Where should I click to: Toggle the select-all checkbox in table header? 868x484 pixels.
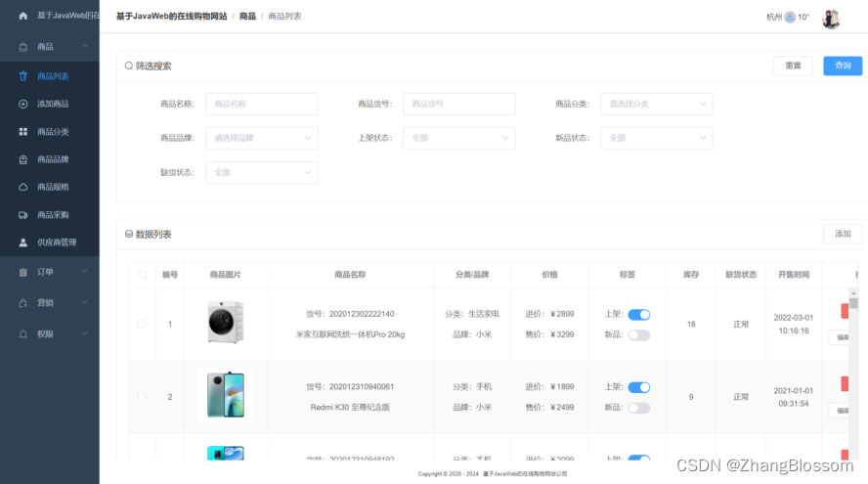pos(143,275)
